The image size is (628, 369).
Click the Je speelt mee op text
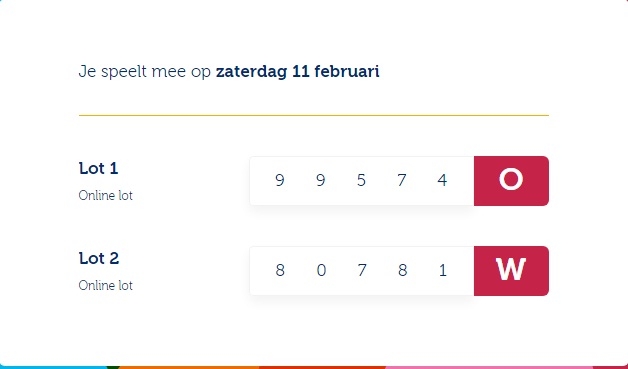145,72
